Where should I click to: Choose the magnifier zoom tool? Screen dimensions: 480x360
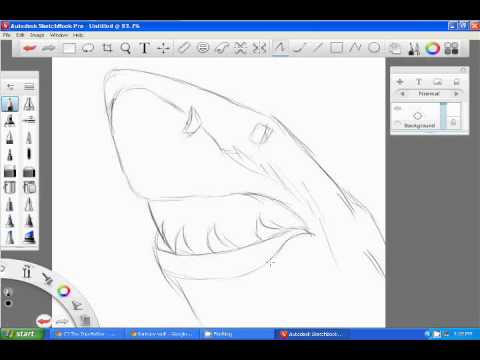click(126, 49)
